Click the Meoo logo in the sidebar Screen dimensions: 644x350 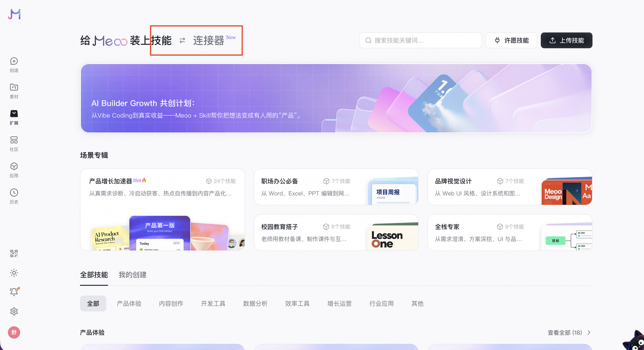(14, 14)
